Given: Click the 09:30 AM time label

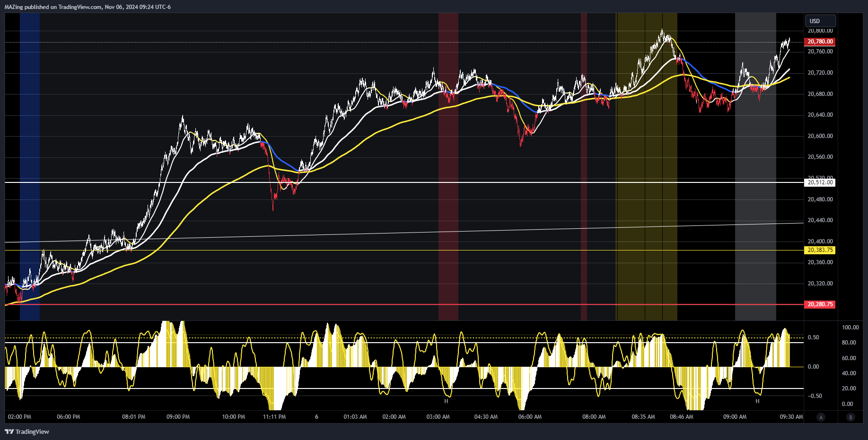Looking at the screenshot, I should point(791,417).
